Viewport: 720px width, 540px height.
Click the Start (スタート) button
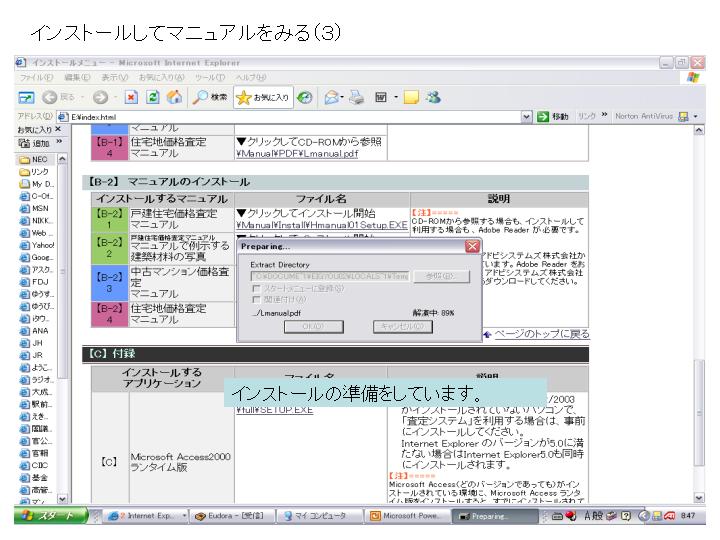click(x=51, y=516)
